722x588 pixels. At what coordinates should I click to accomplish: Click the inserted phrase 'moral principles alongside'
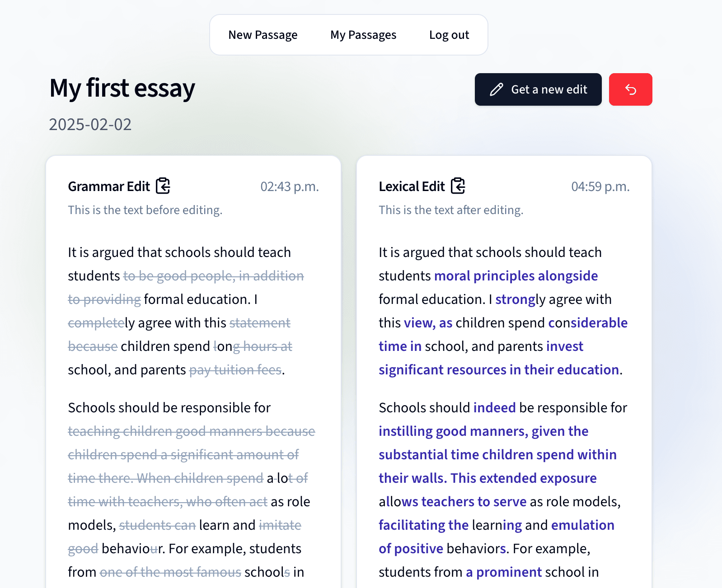point(516,276)
